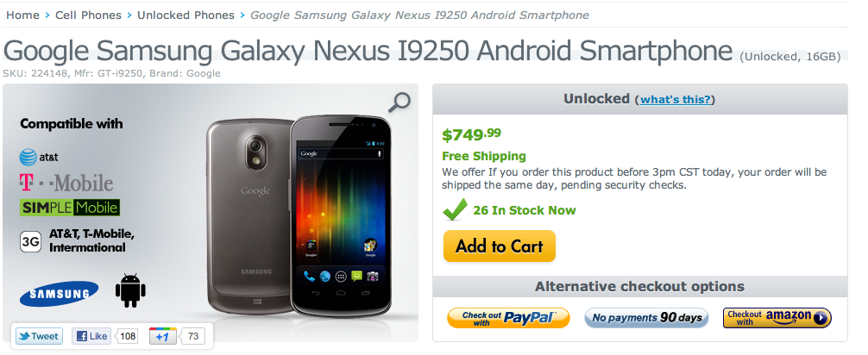The width and height of the screenshot is (868, 355).
Task: Click the Facebook Like button
Action: point(91,336)
